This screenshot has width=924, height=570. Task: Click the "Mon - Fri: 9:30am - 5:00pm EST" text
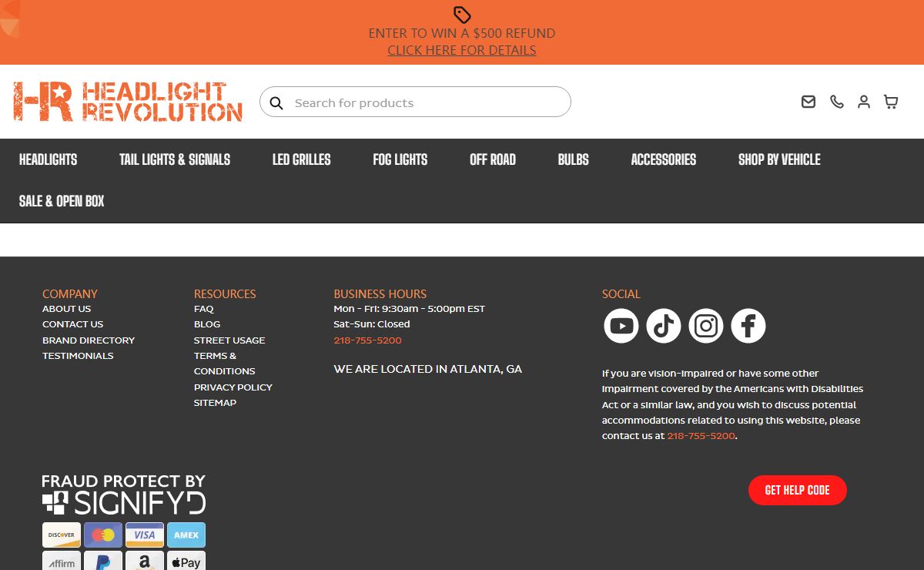click(410, 309)
